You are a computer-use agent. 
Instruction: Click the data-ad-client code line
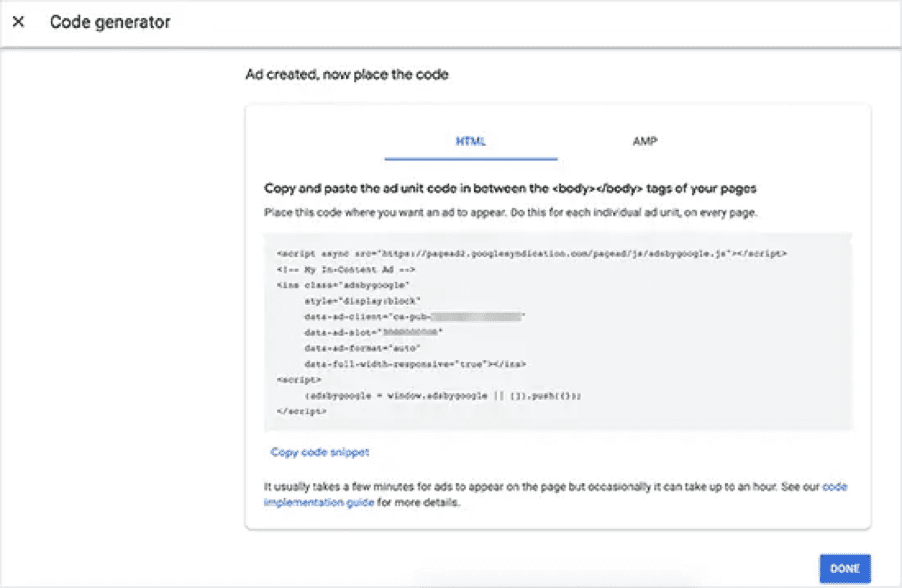(415, 316)
